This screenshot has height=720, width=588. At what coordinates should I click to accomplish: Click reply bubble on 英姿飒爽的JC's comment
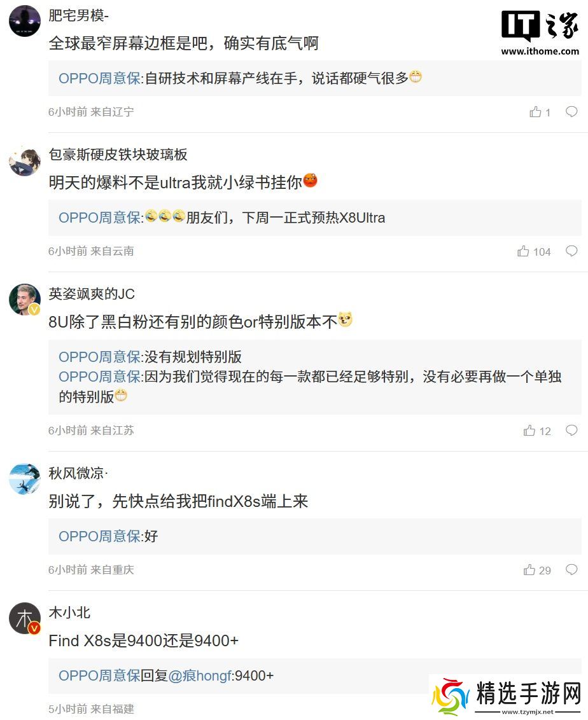tap(571, 431)
